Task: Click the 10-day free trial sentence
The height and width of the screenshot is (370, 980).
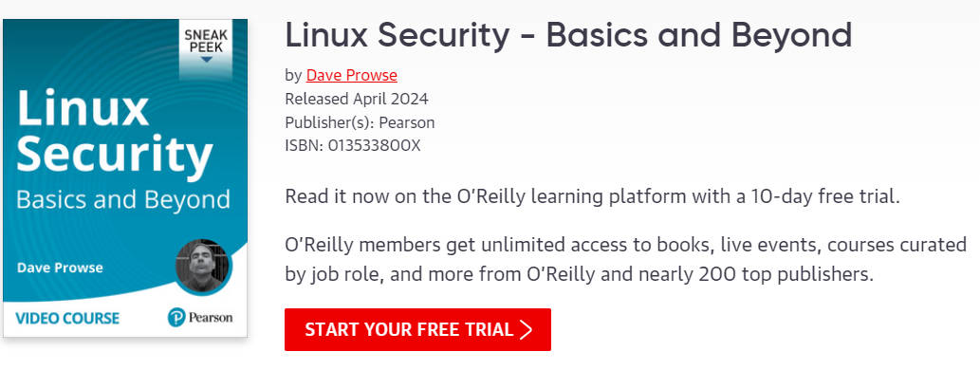Action: (x=593, y=196)
